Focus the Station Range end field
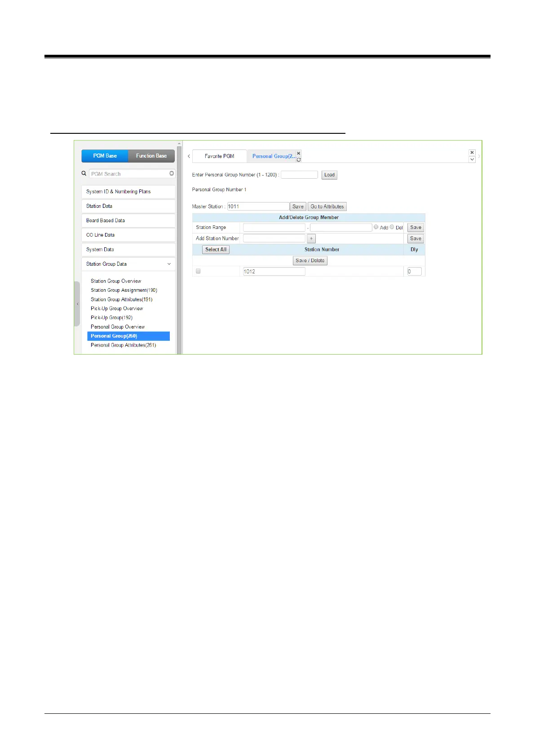Screen dimensions: 535x756 coord(341,228)
